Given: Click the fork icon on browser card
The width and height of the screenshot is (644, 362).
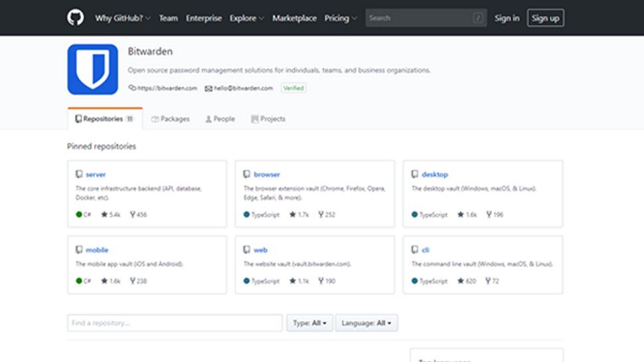Looking at the screenshot, I should [321, 214].
